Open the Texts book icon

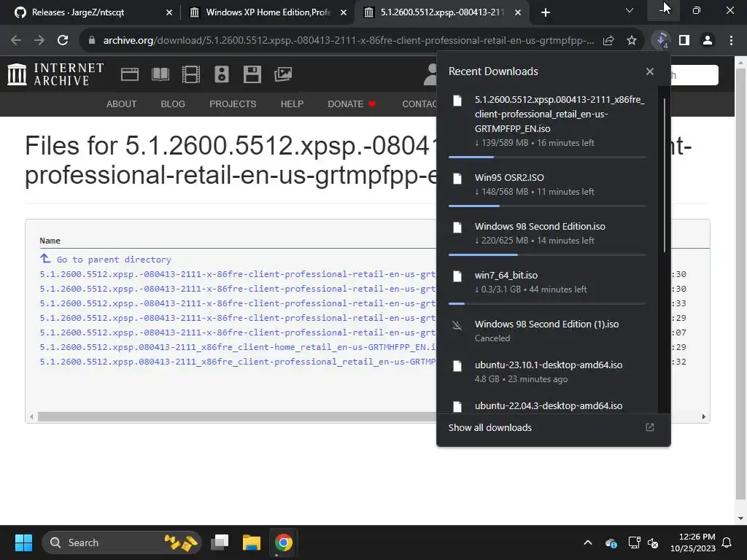(160, 74)
